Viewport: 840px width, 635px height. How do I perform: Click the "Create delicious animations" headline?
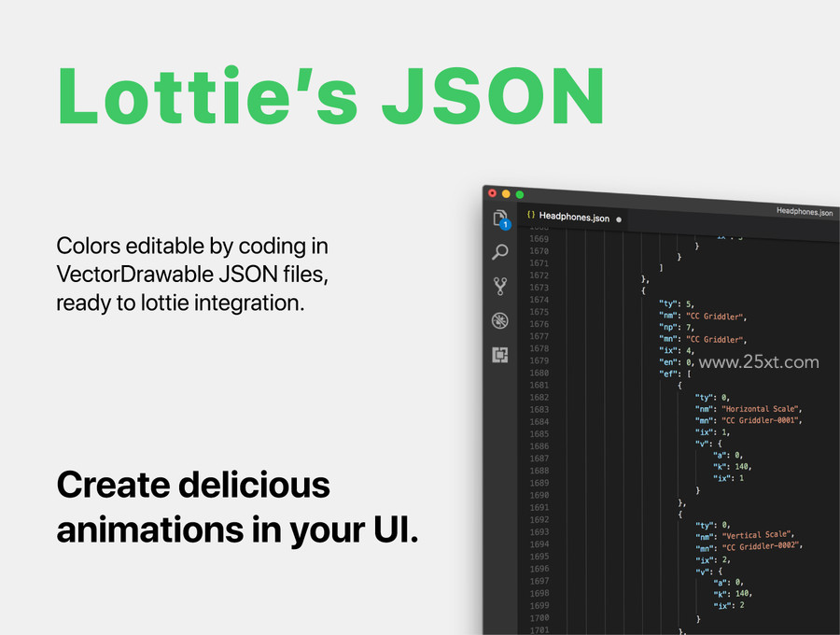237,507
